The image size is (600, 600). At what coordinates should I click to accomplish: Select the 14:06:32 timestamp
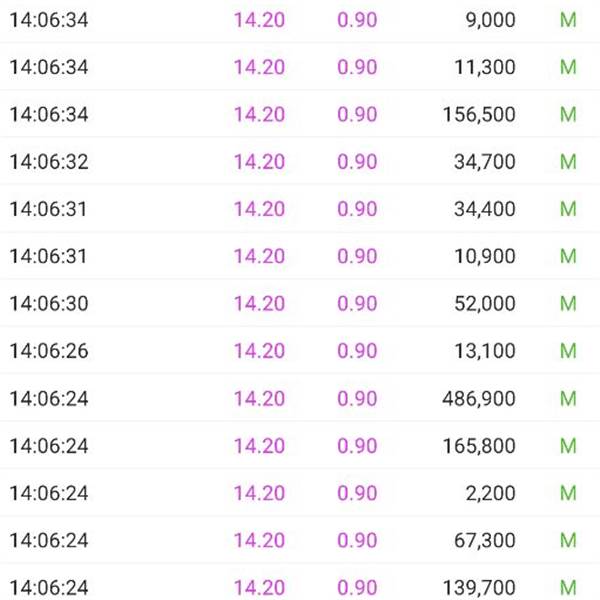[x=49, y=162]
